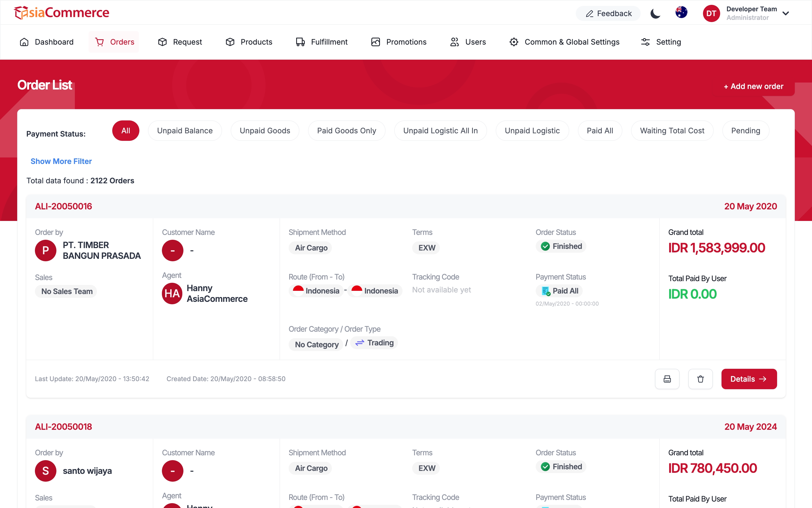Open the Orders menu
The height and width of the screenshot is (508, 812).
(x=114, y=42)
